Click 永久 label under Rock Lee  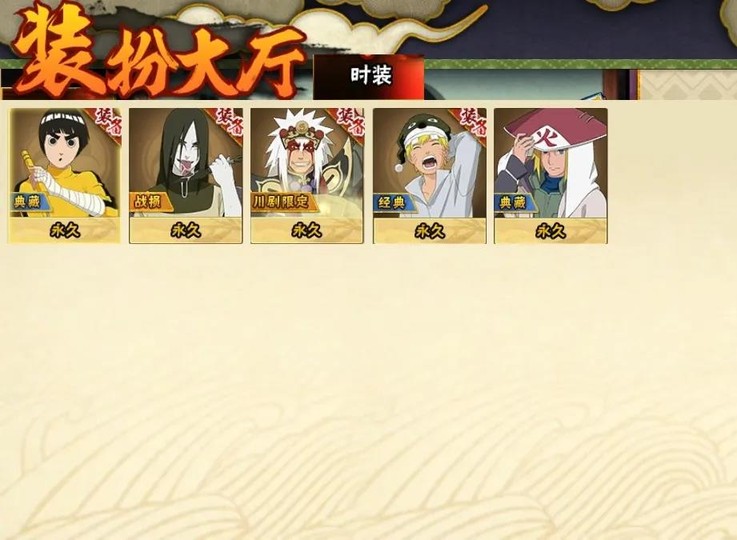(64, 231)
